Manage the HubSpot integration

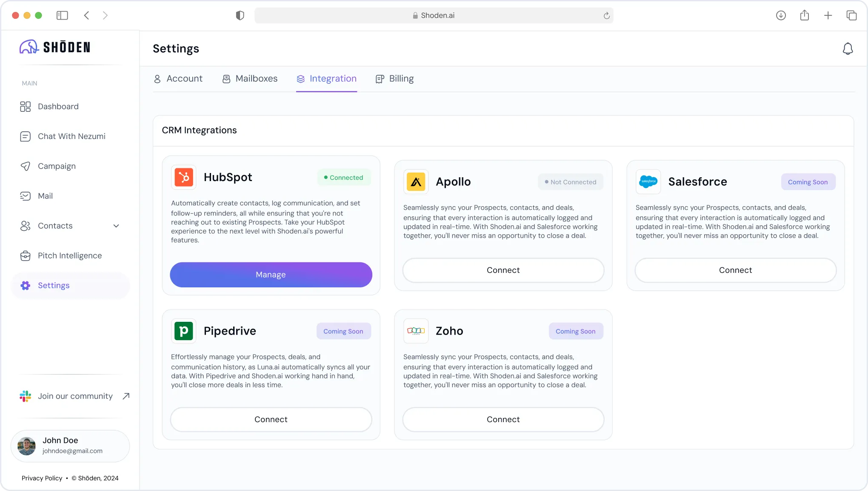(x=271, y=275)
